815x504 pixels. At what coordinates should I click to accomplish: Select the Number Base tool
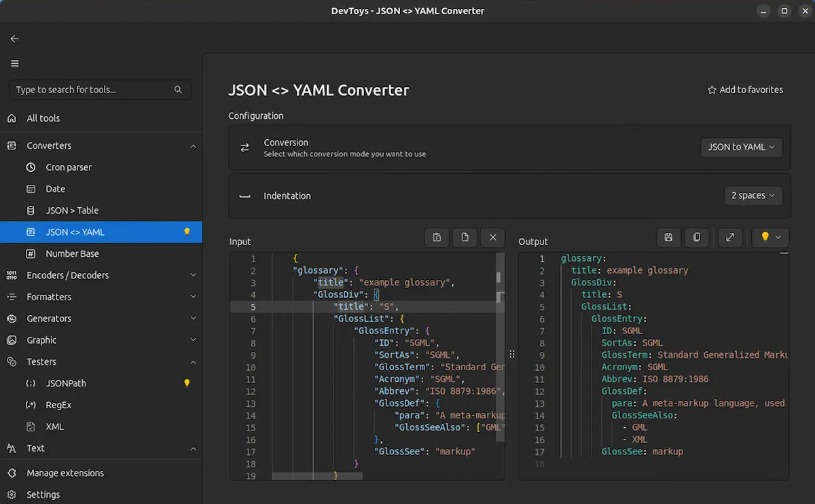coord(101,253)
